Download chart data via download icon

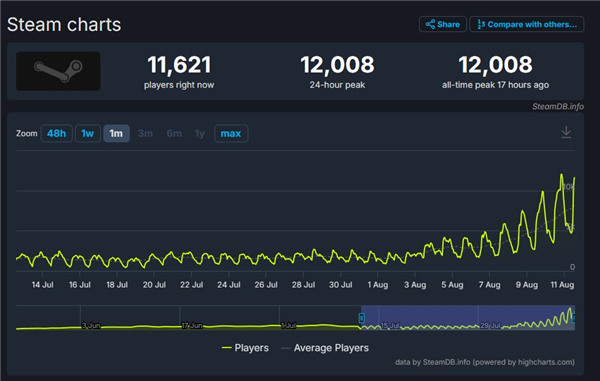tap(566, 132)
